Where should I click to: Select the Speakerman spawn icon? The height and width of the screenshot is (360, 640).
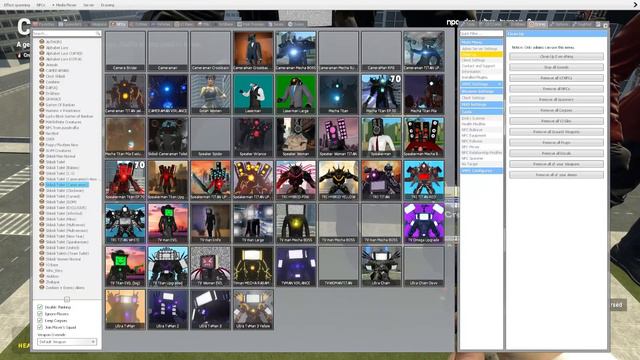coord(381,137)
